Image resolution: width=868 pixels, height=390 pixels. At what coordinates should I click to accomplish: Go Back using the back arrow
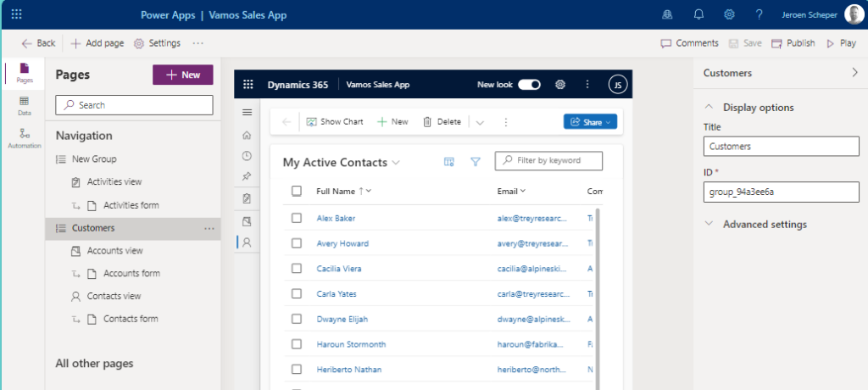pyautogui.click(x=38, y=43)
